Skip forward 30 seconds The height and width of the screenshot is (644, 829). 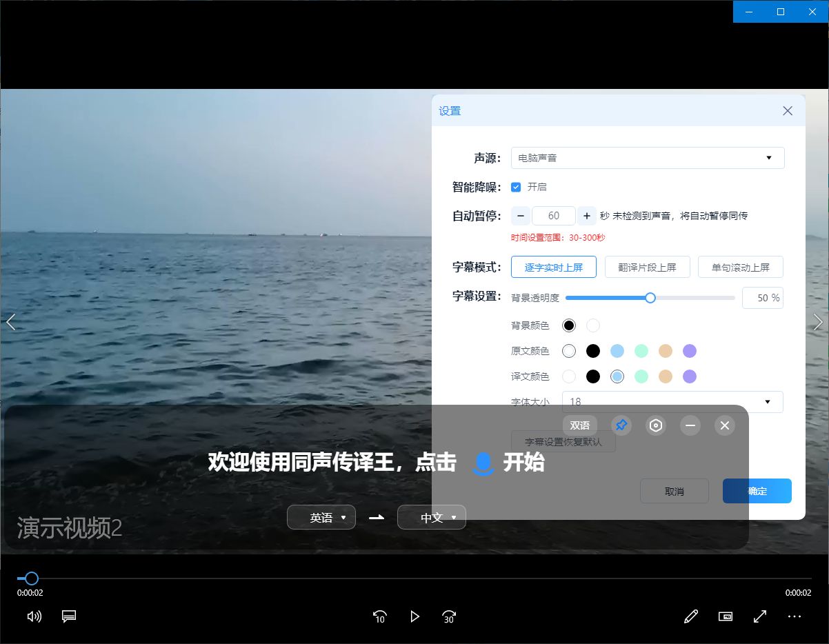click(450, 616)
